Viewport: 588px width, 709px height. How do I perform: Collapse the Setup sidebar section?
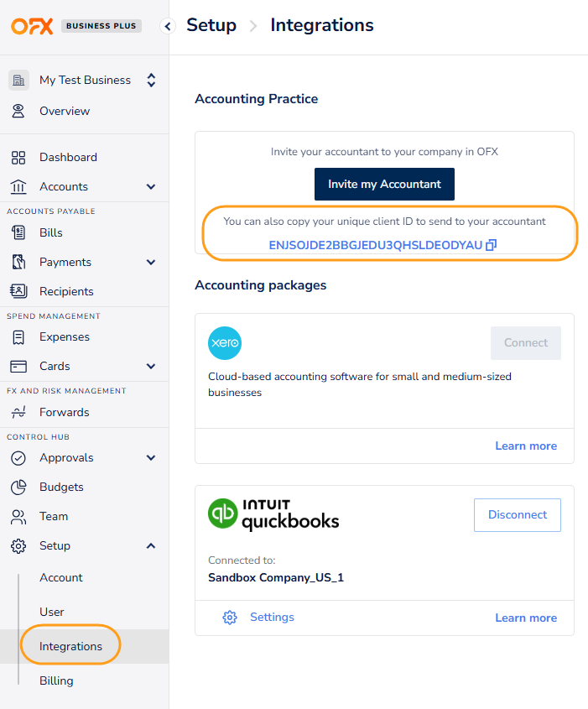(x=151, y=545)
